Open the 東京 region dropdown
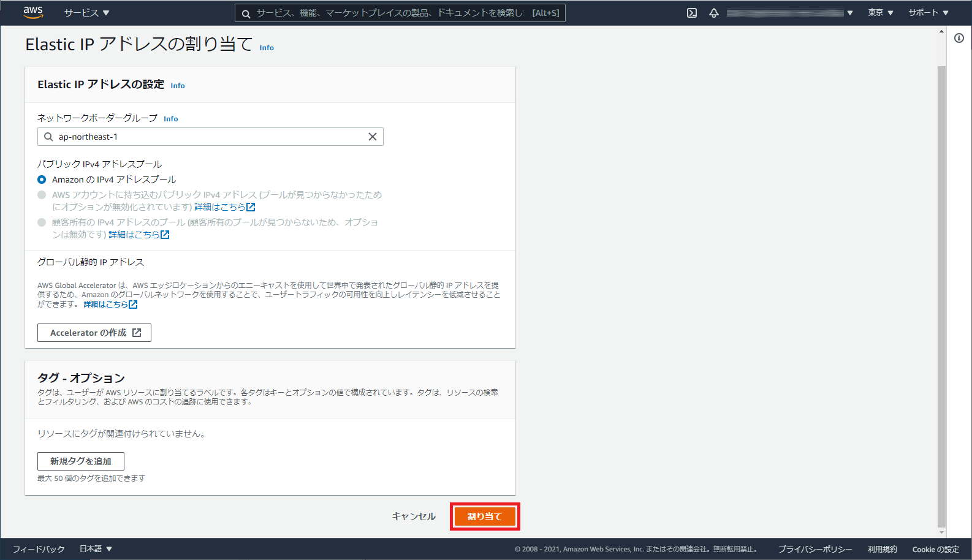Viewport: 972px width, 560px height. [880, 13]
